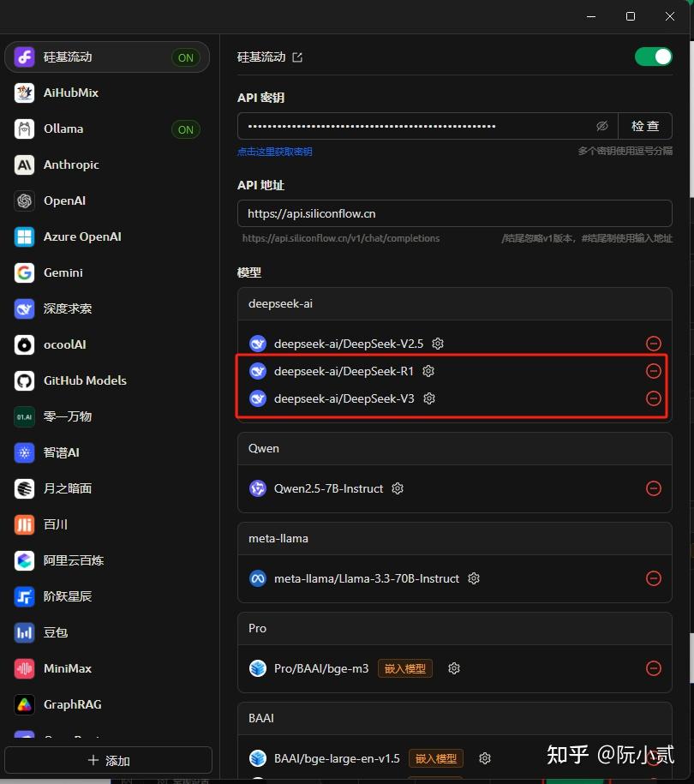Focus the API 地址 input field
694x784 pixels.
click(x=454, y=213)
